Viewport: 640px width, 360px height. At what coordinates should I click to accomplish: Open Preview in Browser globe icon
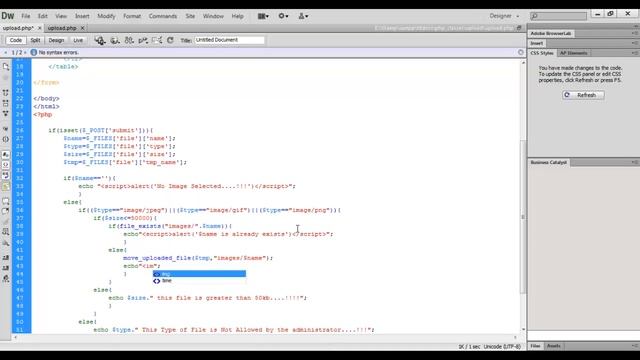pos(115,40)
